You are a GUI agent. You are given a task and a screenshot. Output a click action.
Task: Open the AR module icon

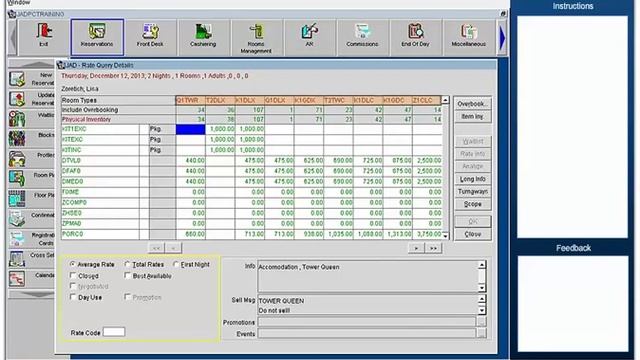coord(309,37)
